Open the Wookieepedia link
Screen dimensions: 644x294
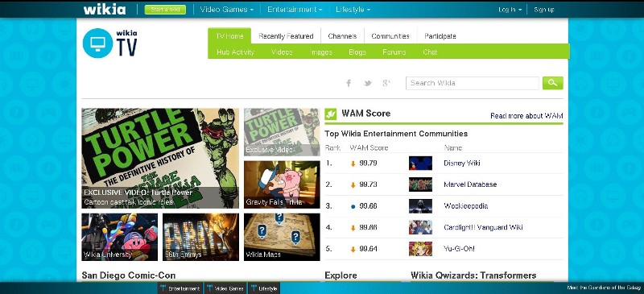click(x=466, y=206)
